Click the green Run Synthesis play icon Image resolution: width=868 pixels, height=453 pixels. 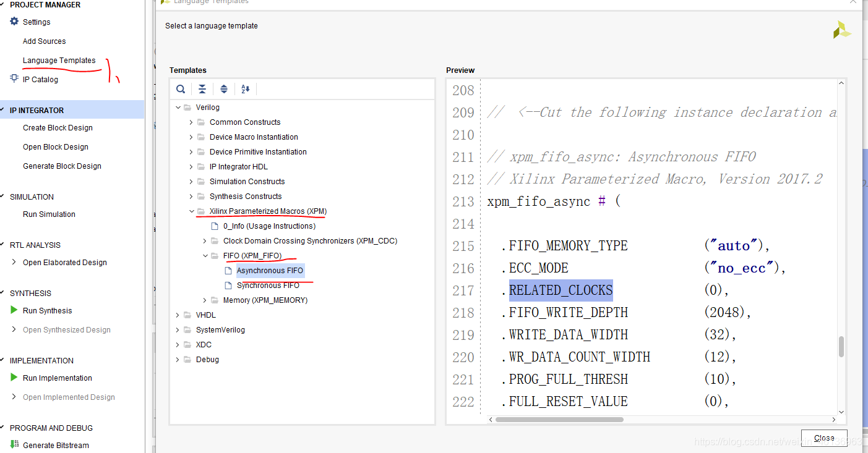coord(14,310)
